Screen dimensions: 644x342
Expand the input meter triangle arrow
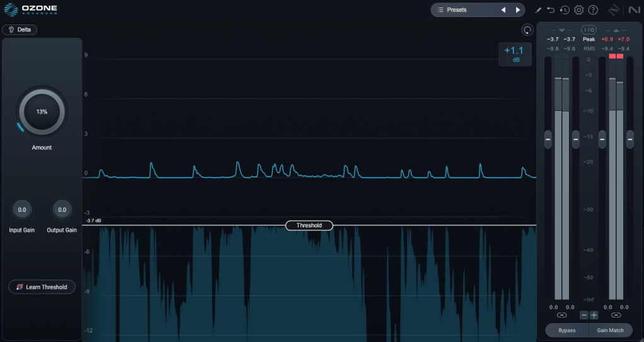pos(561,30)
